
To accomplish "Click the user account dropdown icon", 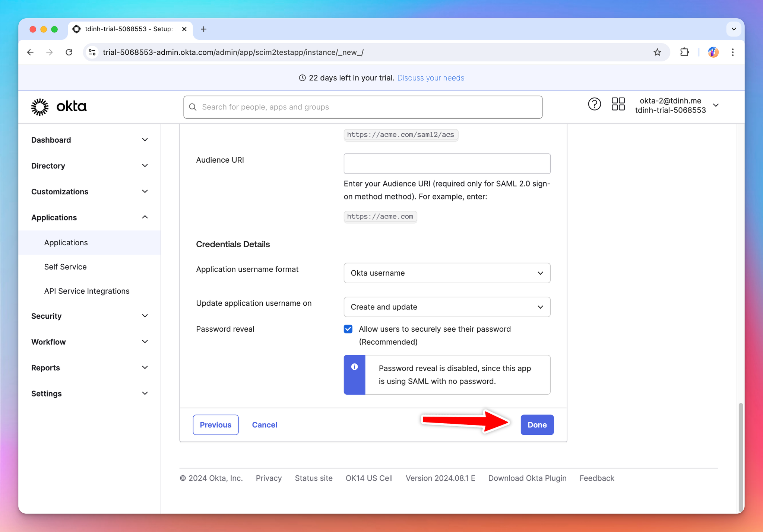I will click(x=717, y=106).
